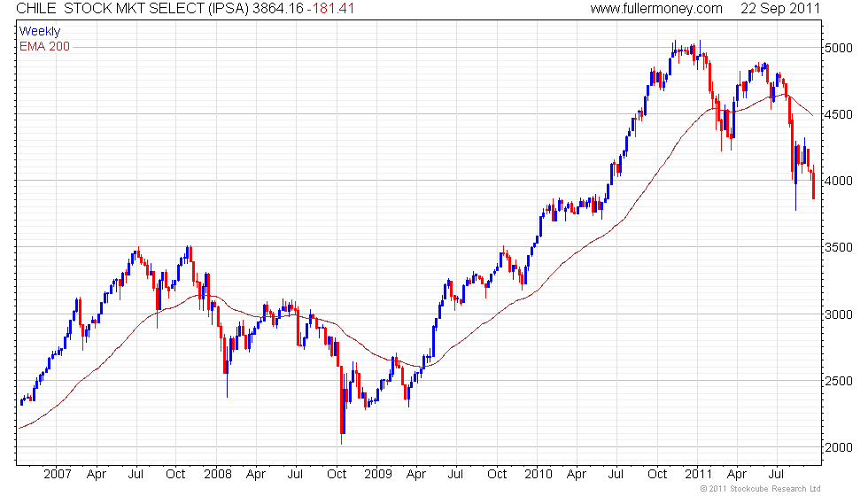Click the 2011 x-axis year label
The width and height of the screenshot is (868, 496).
coord(698,475)
